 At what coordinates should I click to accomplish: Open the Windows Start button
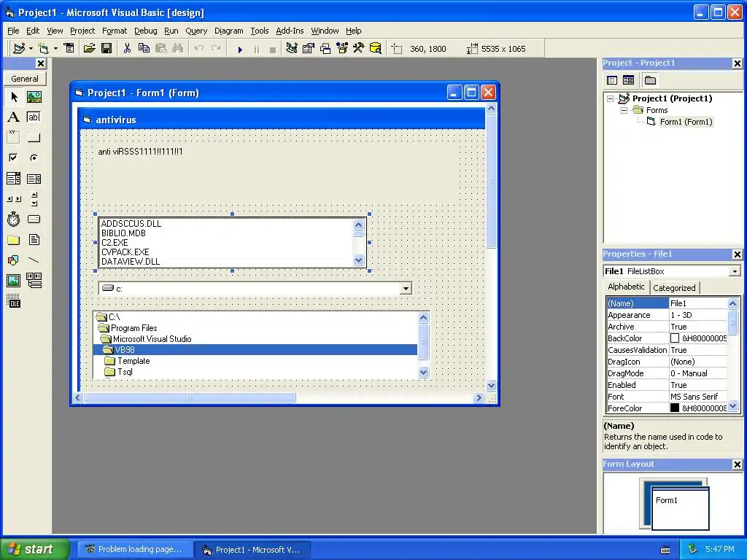pos(34,549)
